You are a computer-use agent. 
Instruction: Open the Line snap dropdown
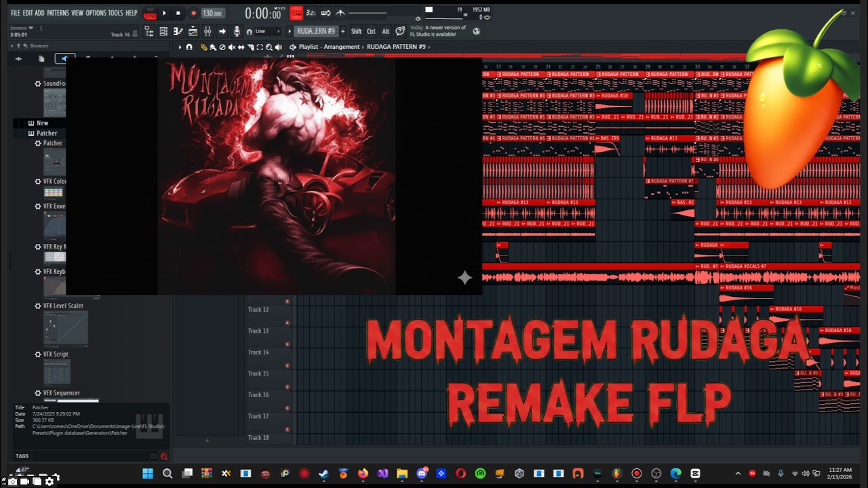pos(267,31)
